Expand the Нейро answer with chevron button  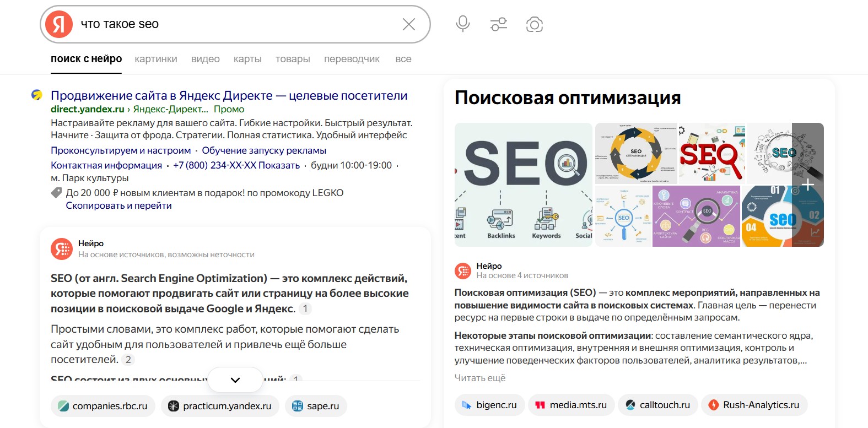pos(235,380)
